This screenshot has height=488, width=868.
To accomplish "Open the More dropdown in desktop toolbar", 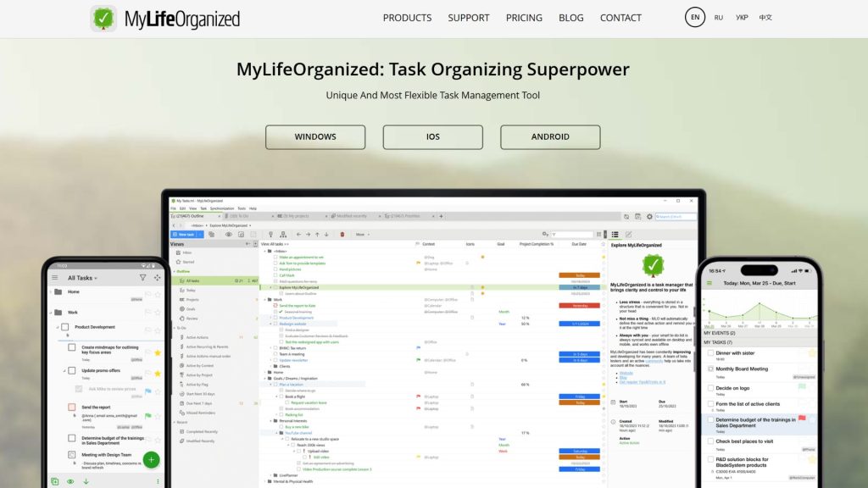I will click(362, 235).
